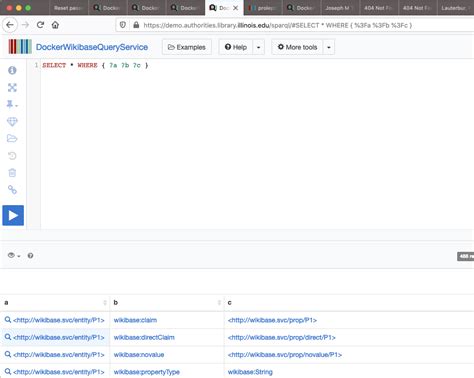This screenshot has height=378, width=474.
Task: Click the diamond format query icon
Action: click(x=12, y=122)
